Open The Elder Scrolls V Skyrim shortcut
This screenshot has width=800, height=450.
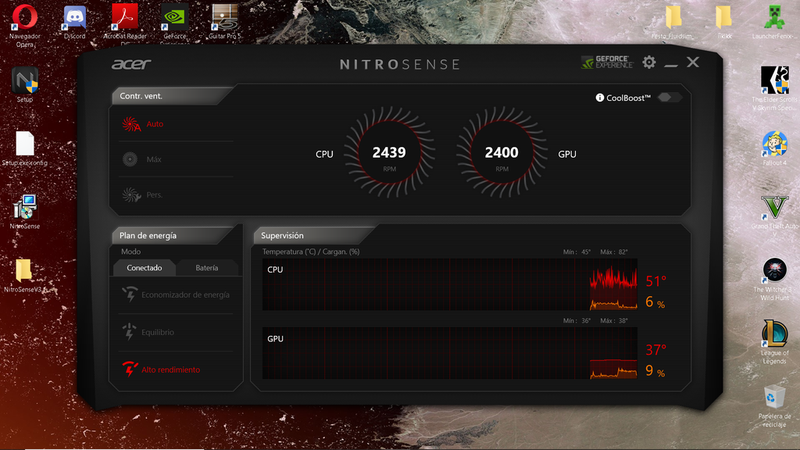tap(774, 88)
